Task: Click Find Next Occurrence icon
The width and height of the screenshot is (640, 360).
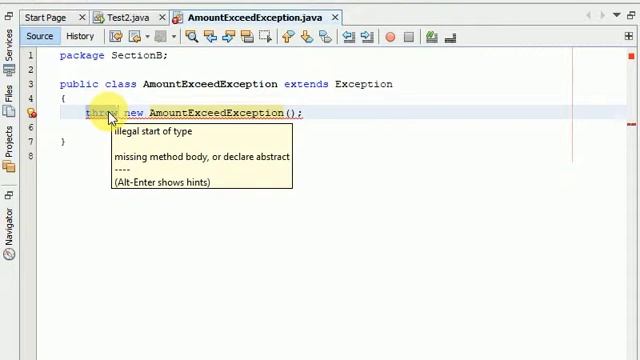Action: pos(229,37)
